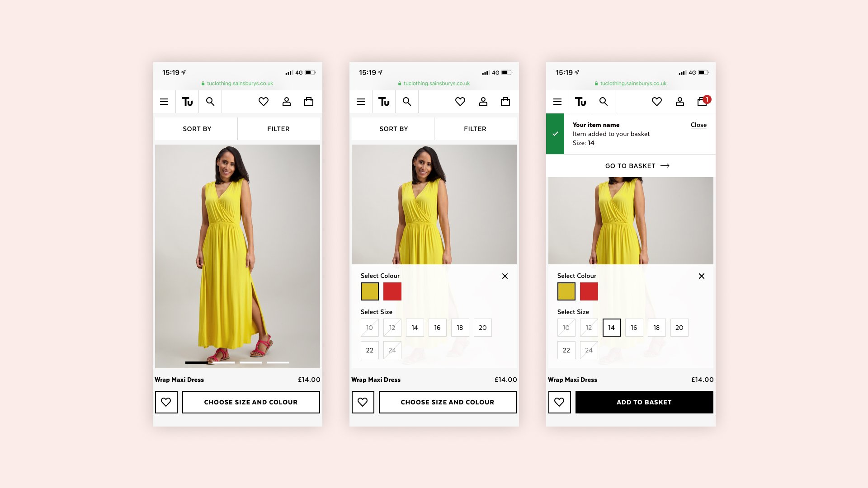Close size selector panel on middle phone
This screenshot has width=868, height=488.
click(505, 276)
